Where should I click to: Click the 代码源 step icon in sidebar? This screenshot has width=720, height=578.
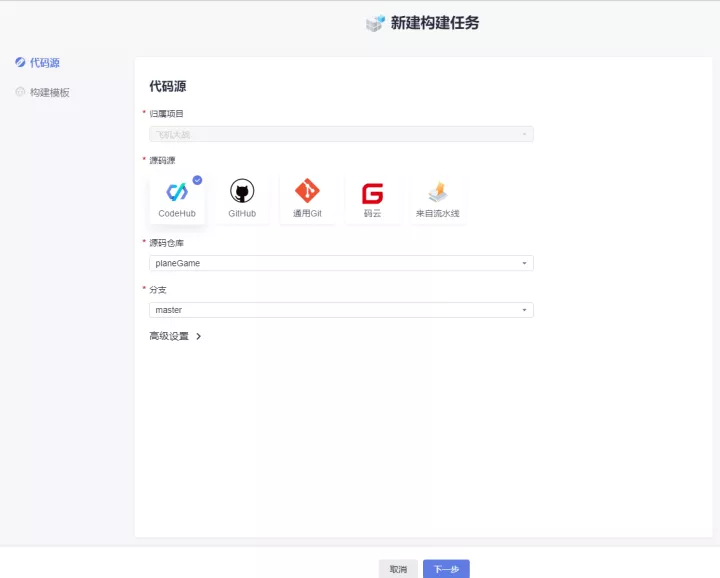tap(20, 62)
